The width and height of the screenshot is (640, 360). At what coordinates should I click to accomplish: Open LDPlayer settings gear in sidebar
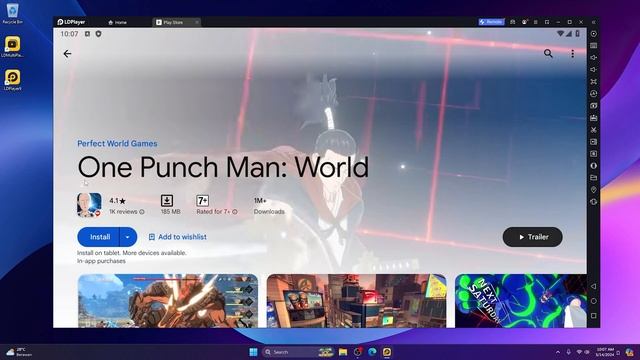coord(593,34)
